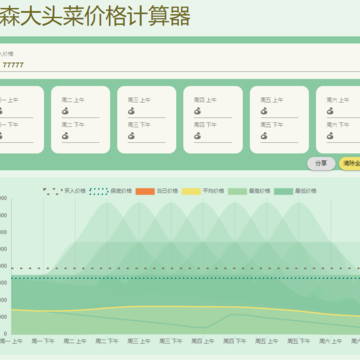Image resolution: width=360 pixels, height=360 pixels.
Task: Click the 周三 上午 chart axis label
Action: click(x=139, y=341)
